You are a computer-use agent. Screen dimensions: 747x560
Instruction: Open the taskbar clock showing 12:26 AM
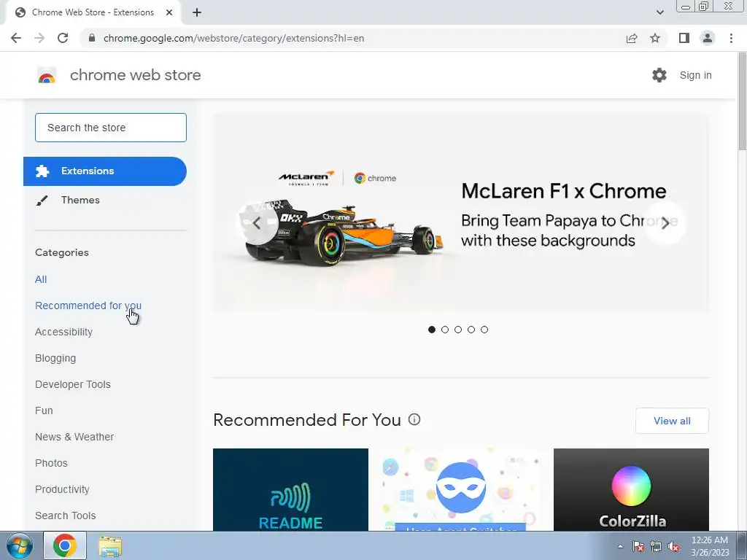(710, 546)
